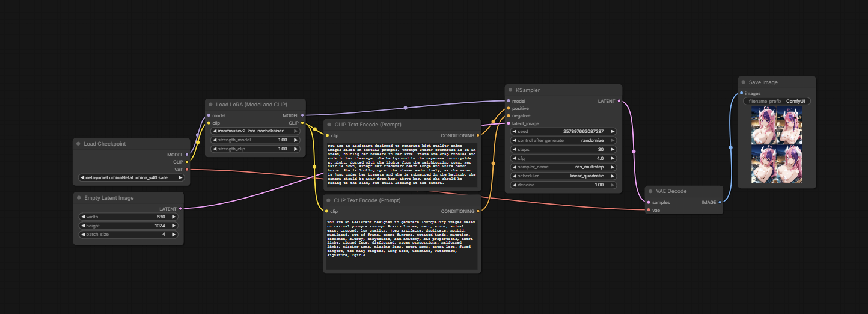Screen dimensions: 868x314
Task: Increase height with the right arrow
Action: 174,226
